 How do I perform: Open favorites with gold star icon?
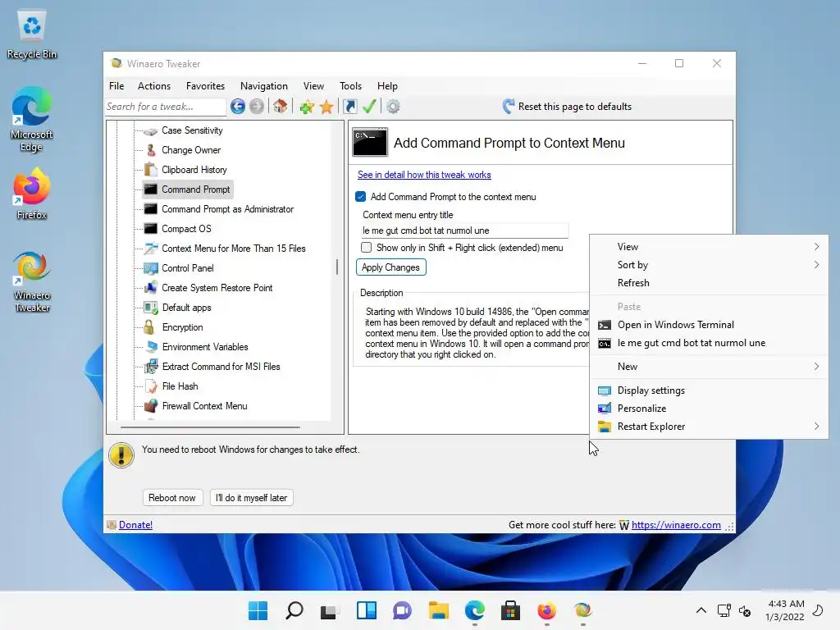(x=326, y=107)
